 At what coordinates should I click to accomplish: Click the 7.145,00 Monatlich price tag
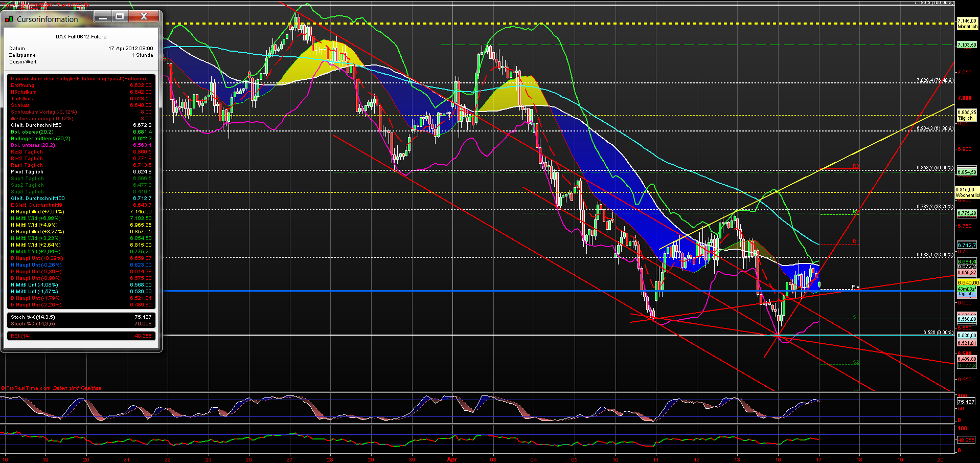pyautogui.click(x=967, y=24)
